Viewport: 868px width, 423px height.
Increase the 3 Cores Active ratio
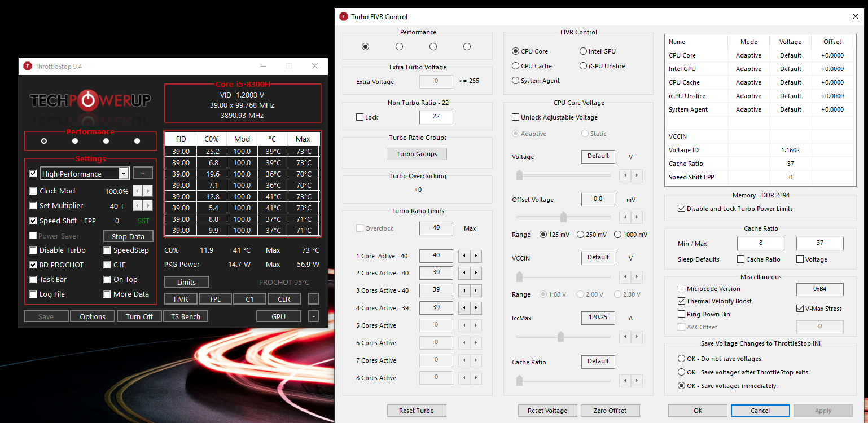(x=476, y=290)
